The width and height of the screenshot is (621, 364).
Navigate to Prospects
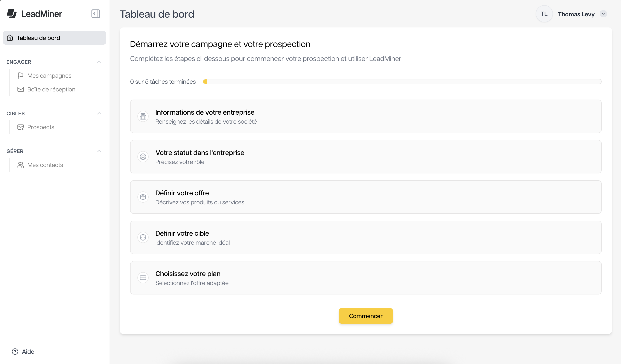click(x=41, y=127)
